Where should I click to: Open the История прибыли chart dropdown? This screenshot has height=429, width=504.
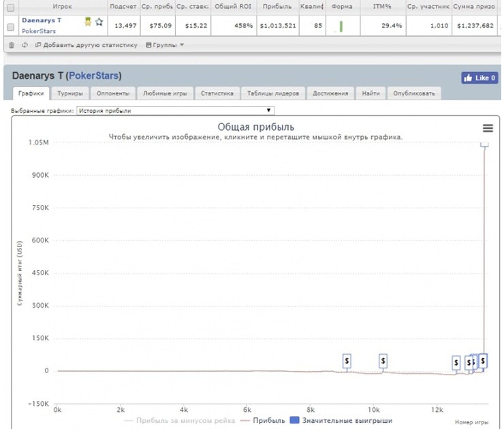click(174, 110)
